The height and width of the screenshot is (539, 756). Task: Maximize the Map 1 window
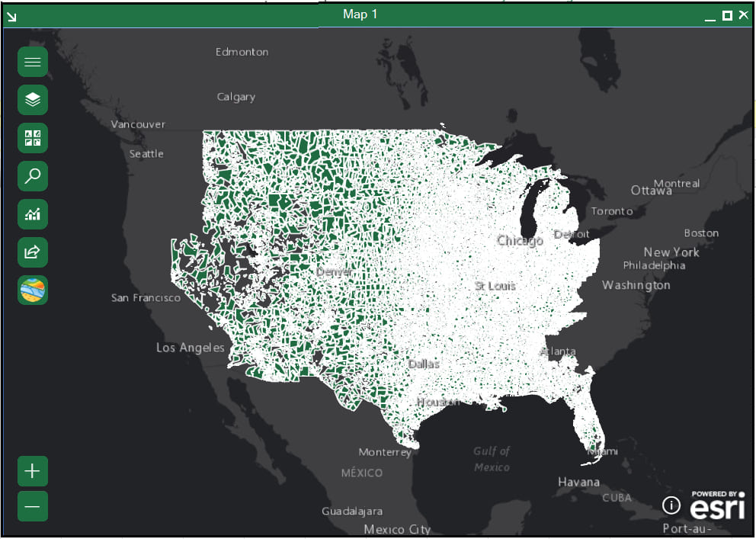[x=727, y=14]
